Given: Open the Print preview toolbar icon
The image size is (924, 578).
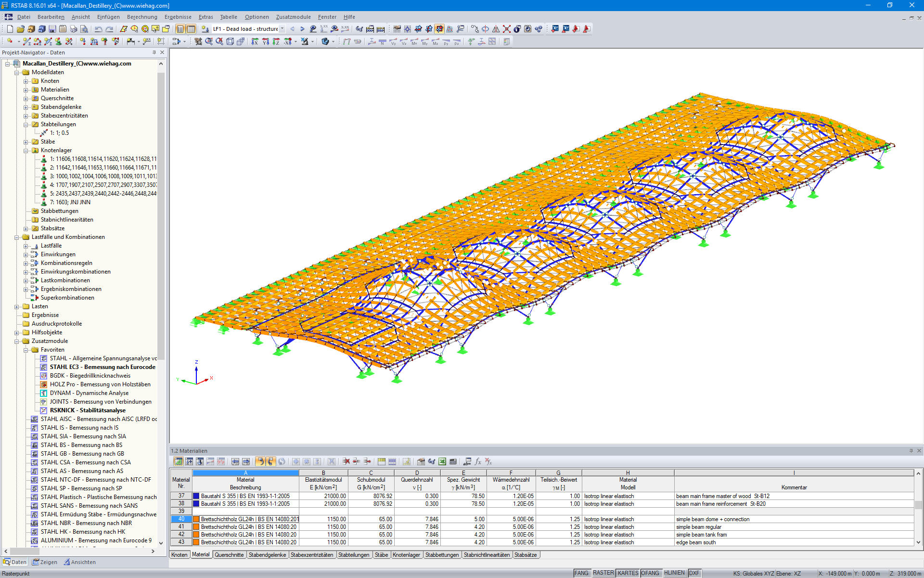Looking at the screenshot, I should click(84, 29).
